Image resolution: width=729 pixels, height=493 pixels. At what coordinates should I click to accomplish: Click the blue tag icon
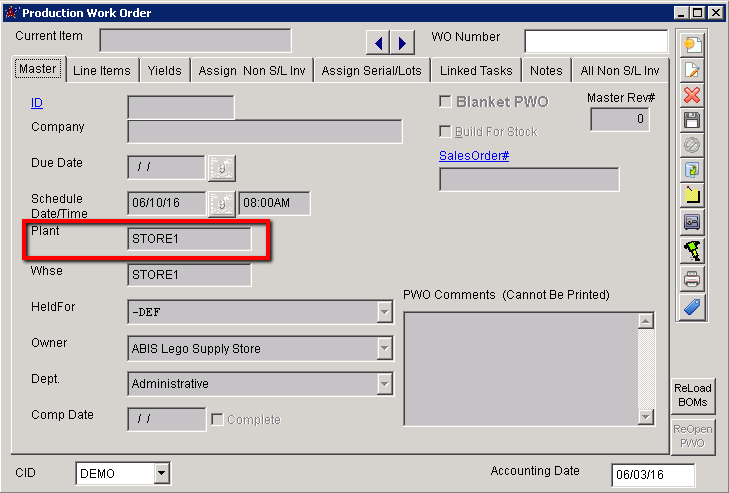pyautogui.click(x=692, y=305)
